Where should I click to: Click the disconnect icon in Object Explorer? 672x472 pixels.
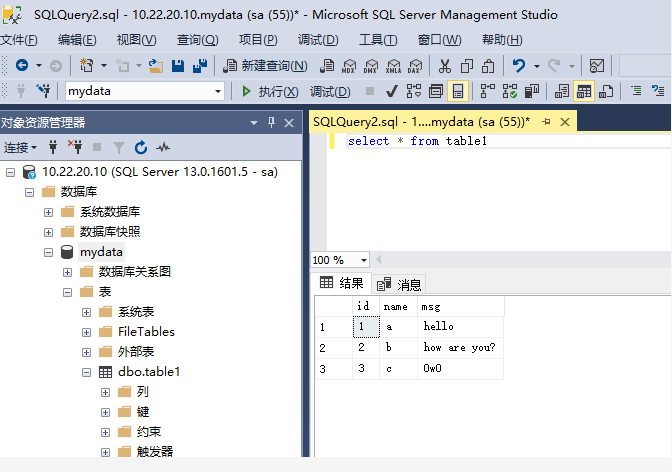point(74,147)
